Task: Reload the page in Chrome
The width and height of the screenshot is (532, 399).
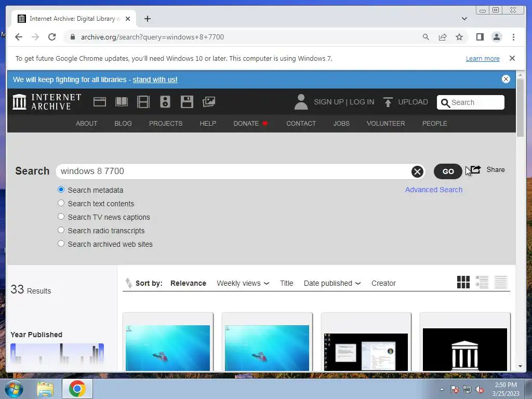Action: (52, 37)
